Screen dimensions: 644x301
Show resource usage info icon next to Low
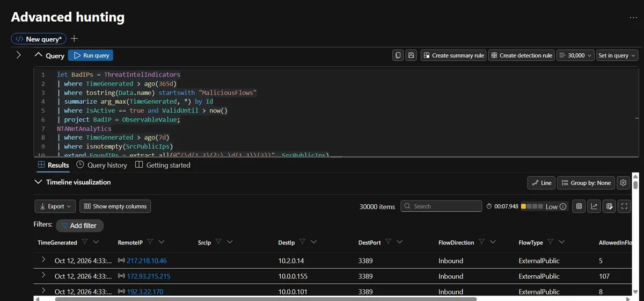point(563,207)
